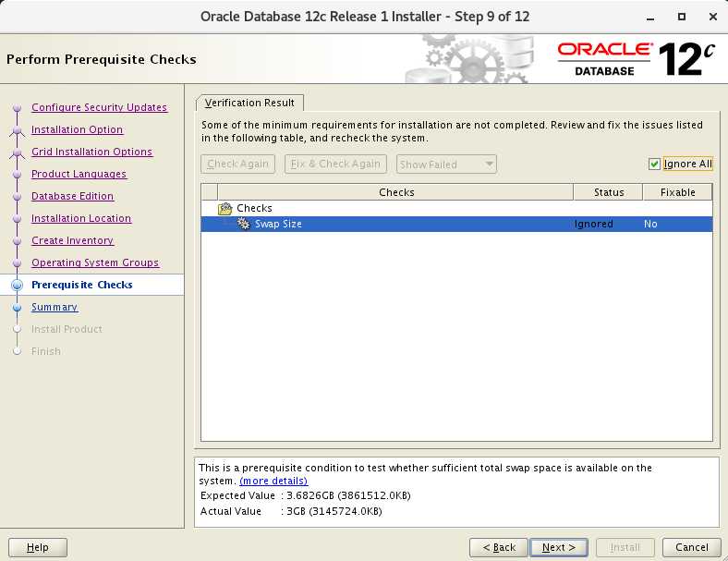The image size is (728, 561).
Task: Click the Fix & Check Again button
Action: [x=335, y=164]
